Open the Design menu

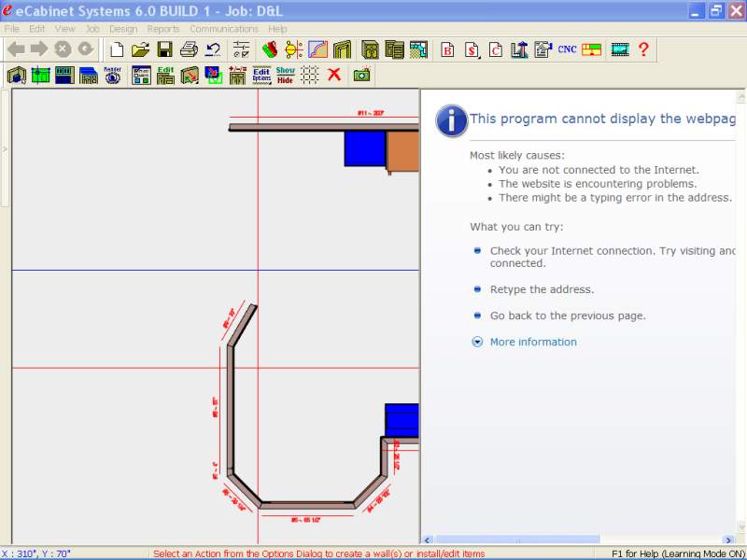tap(123, 29)
